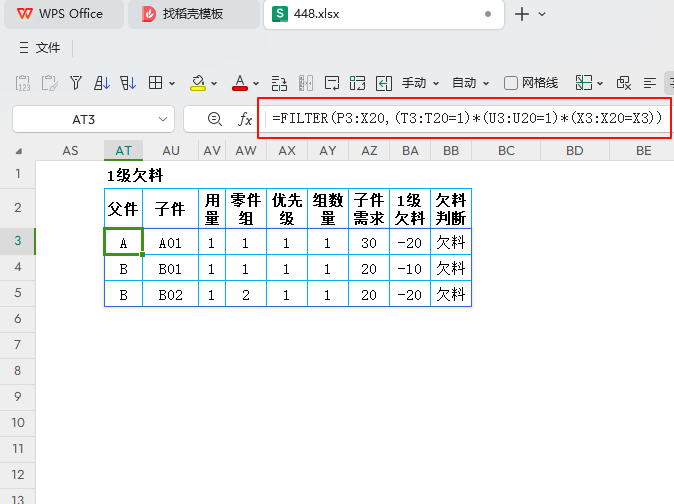Click the green rows-columns convert icon
Screen dimensions: 674x504
358,82
